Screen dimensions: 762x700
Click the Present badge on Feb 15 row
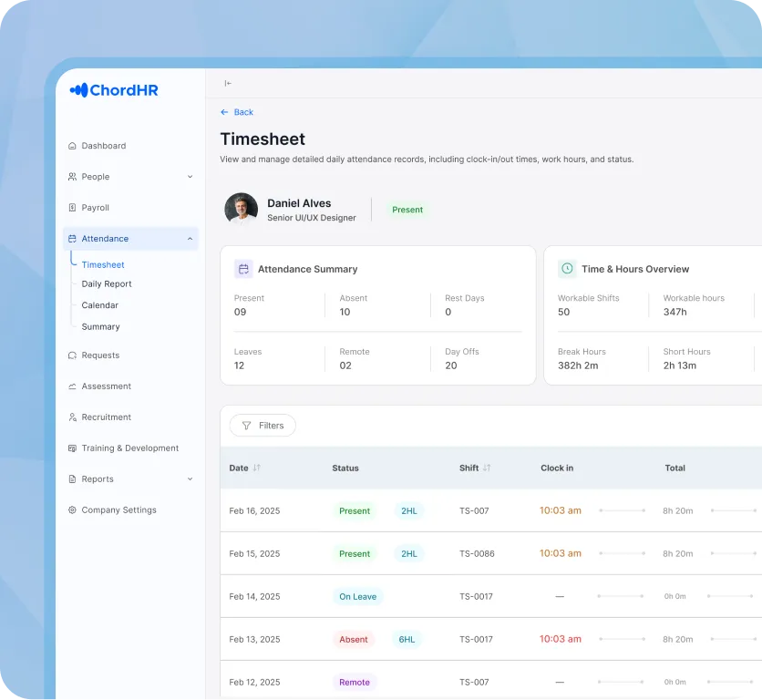point(355,553)
